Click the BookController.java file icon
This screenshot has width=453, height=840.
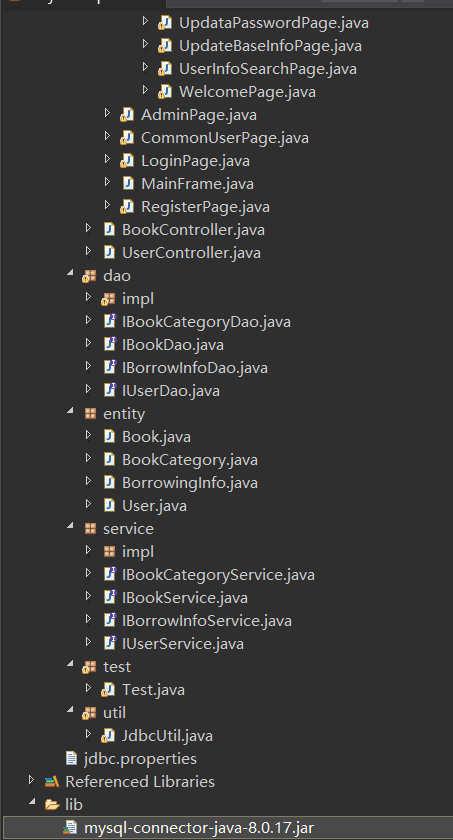pyautogui.click(x=109, y=230)
